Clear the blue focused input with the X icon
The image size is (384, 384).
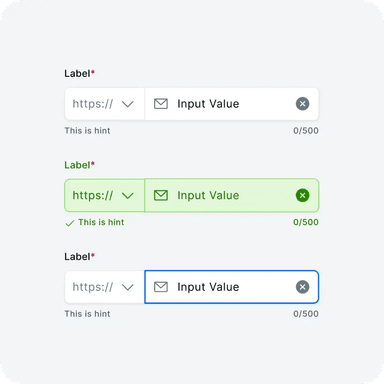[x=302, y=287]
